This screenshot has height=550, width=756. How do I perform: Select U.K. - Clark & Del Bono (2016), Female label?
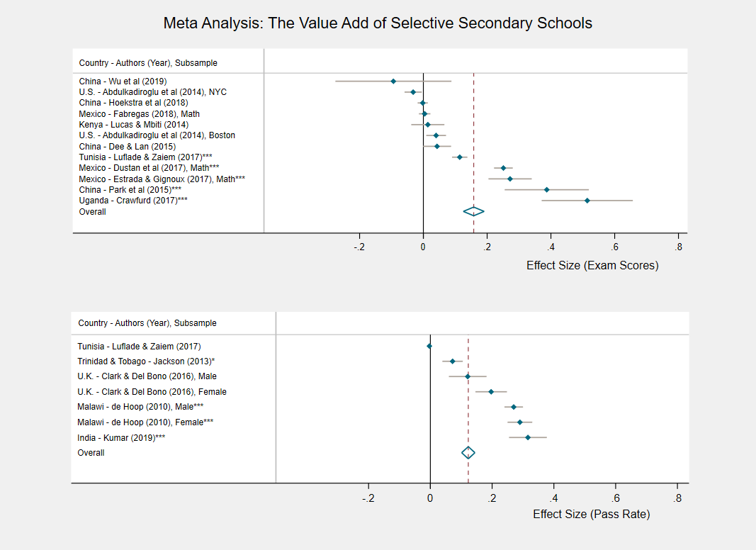(x=152, y=392)
